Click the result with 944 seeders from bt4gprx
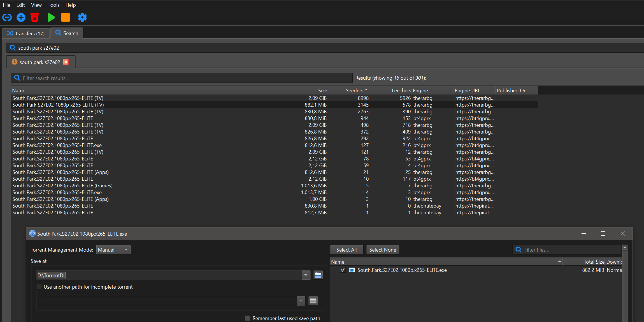Image resolution: width=644 pixels, height=322 pixels. [275, 118]
